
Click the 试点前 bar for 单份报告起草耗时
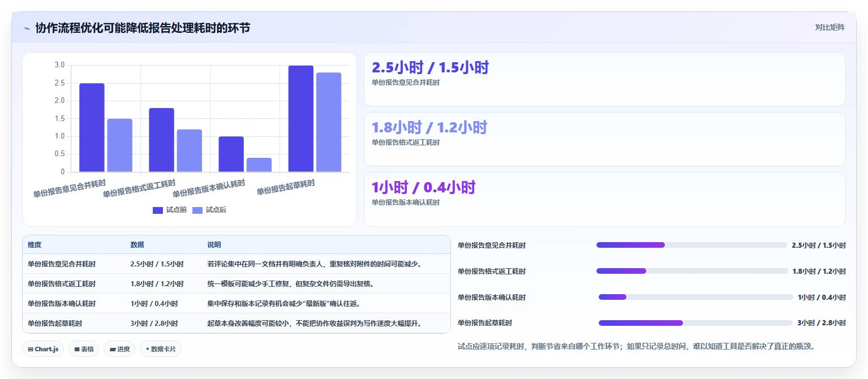coord(301,119)
